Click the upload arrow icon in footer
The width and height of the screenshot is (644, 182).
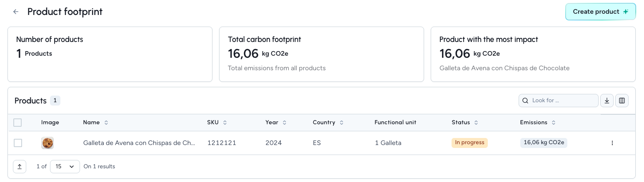(x=20, y=167)
